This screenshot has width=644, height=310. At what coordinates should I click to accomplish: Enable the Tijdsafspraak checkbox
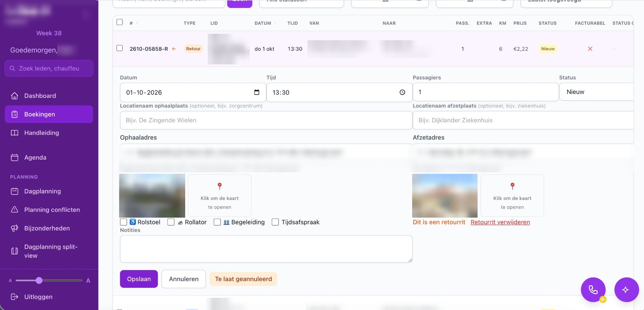click(x=275, y=222)
